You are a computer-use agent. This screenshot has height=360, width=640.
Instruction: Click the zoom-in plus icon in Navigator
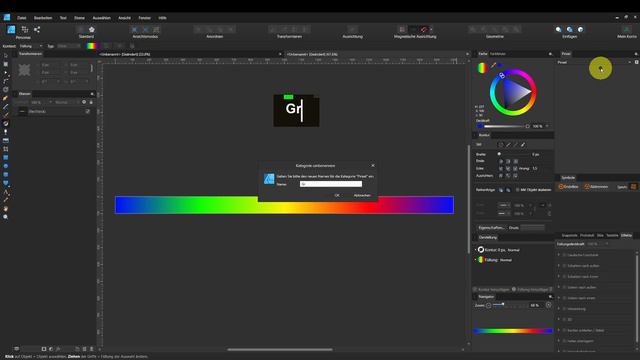[x=548, y=305]
